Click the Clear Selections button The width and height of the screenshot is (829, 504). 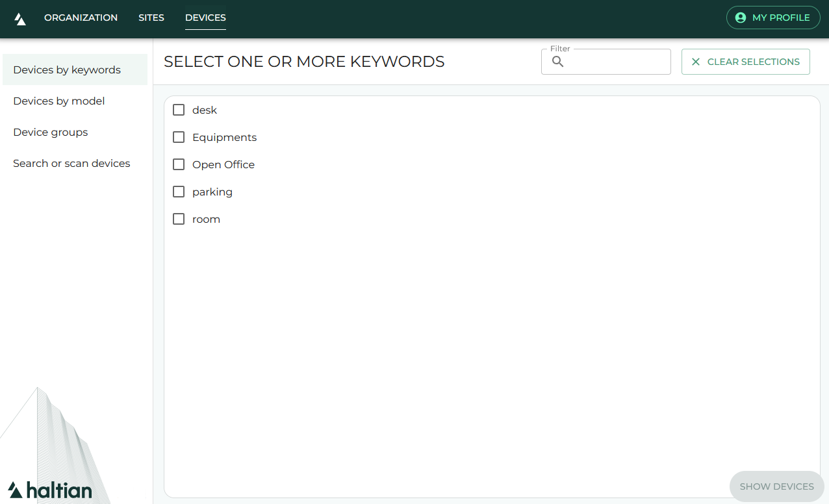tap(746, 62)
